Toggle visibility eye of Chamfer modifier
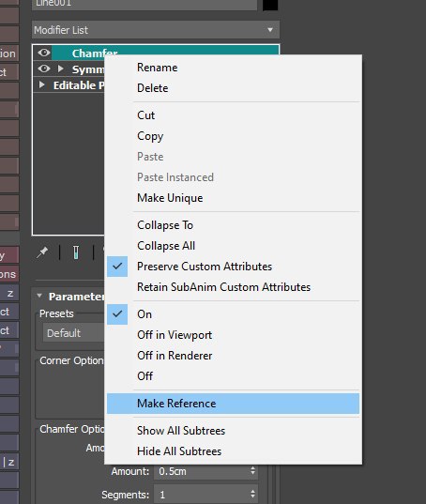This screenshot has height=504, width=426. (x=44, y=53)
